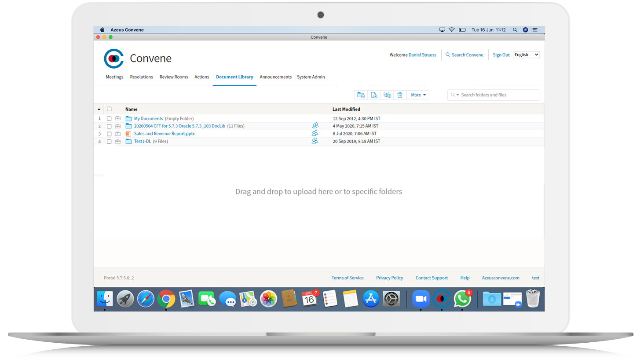Click shared users icon for 20200504 CFT folder
The width and height of the screenshot is (644, 359).
[315, 125]
